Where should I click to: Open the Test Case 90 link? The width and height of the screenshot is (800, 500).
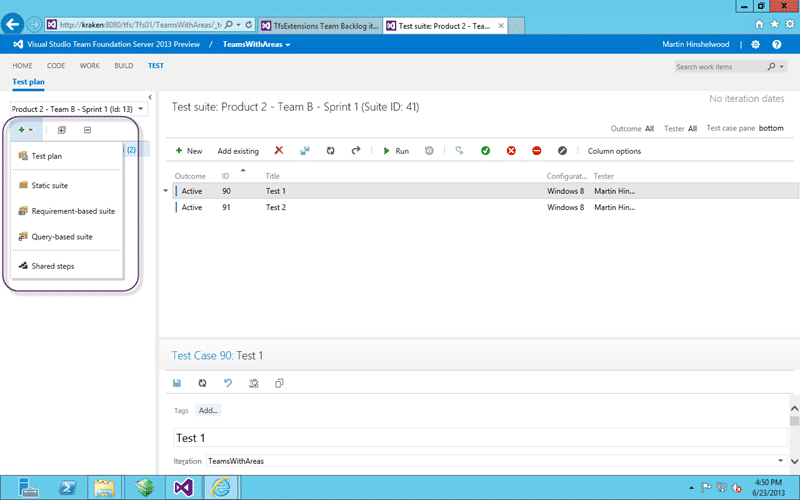pos(203,356)
